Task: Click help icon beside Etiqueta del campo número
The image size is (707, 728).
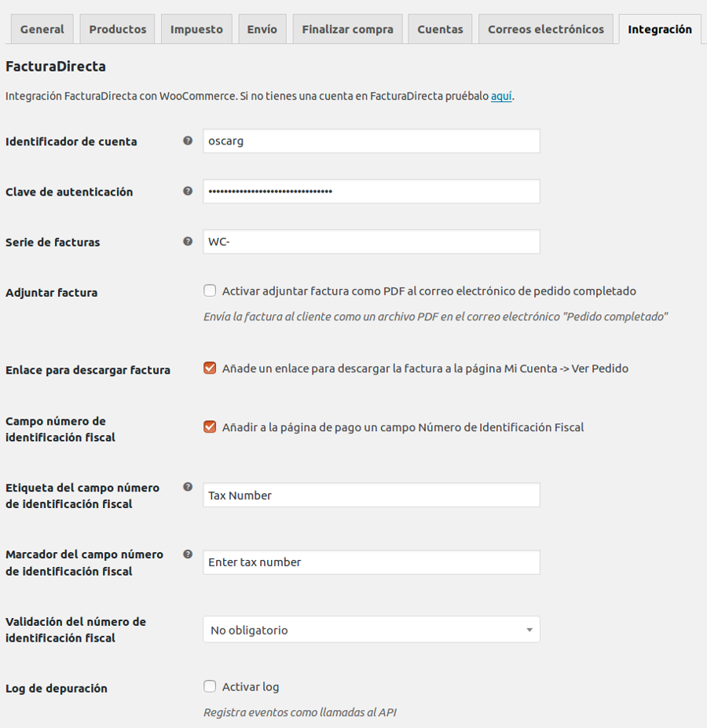Action: click(x=188, y=487)
